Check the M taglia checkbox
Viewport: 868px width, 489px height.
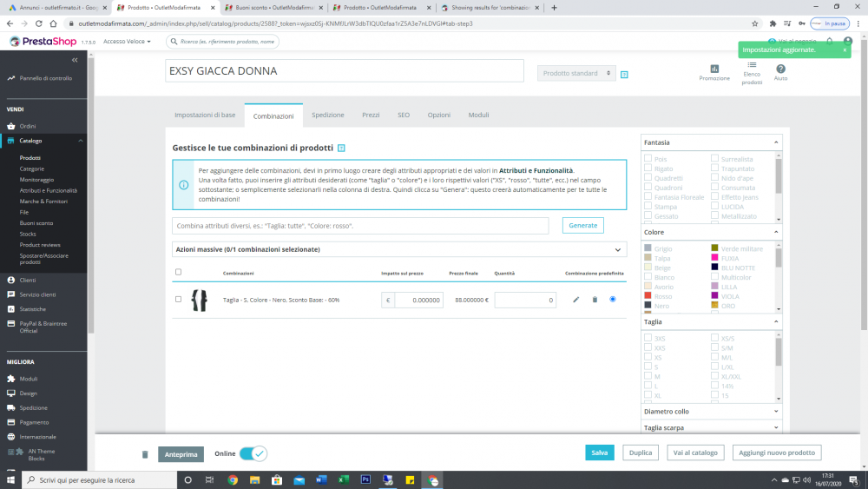tap(648, 375)
